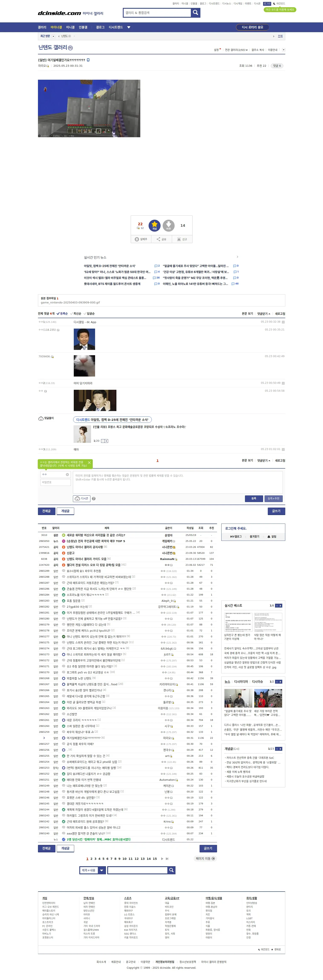
Task: Click the 실베추 button icon
Action: click(x=137, y=239)
